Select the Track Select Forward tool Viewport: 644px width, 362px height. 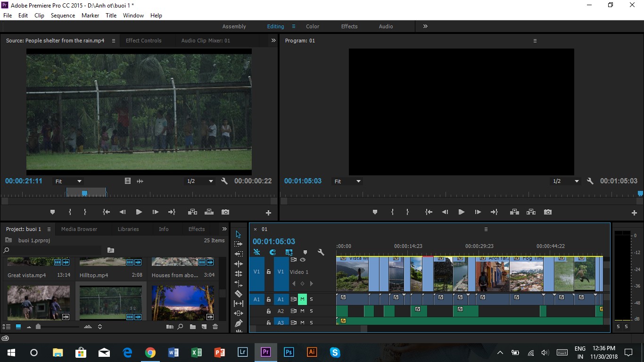238,244
